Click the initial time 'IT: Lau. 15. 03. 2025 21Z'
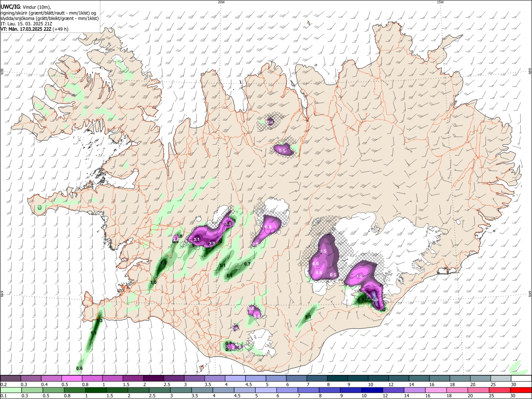Screen dimensions: 532x399 click(26, 24)
